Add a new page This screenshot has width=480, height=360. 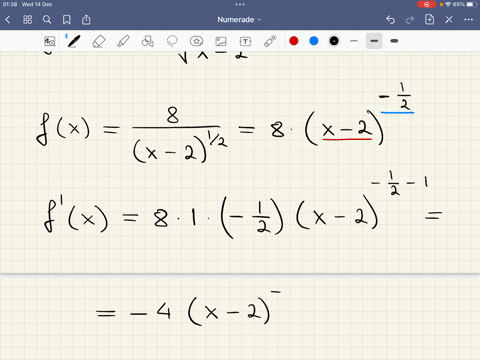(429, 20)
